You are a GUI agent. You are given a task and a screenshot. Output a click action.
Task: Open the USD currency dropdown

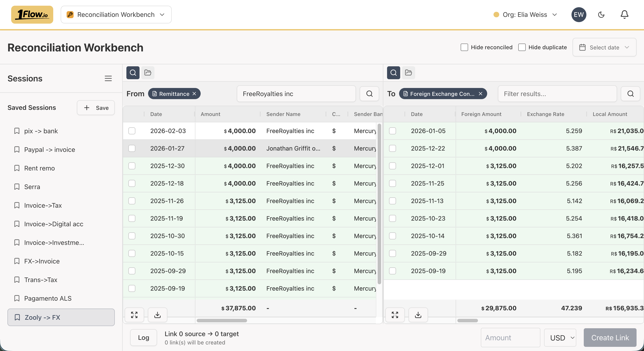560,338
